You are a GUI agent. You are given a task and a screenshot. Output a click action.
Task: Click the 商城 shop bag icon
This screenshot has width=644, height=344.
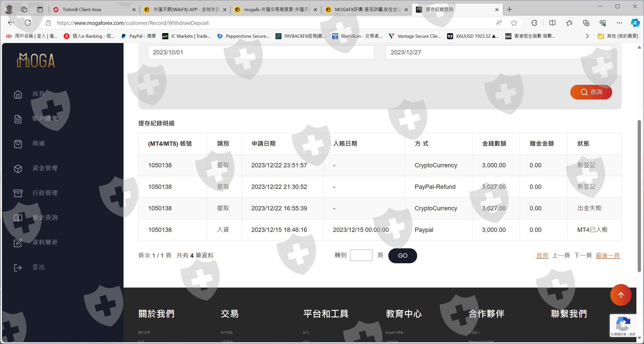[x=18, y=144]
